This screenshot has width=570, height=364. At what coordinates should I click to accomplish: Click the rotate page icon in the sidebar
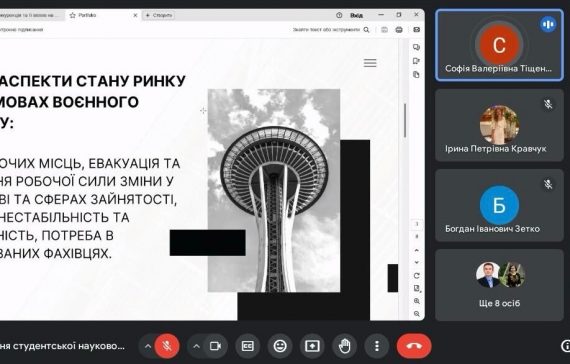click(x=417, y=276)
